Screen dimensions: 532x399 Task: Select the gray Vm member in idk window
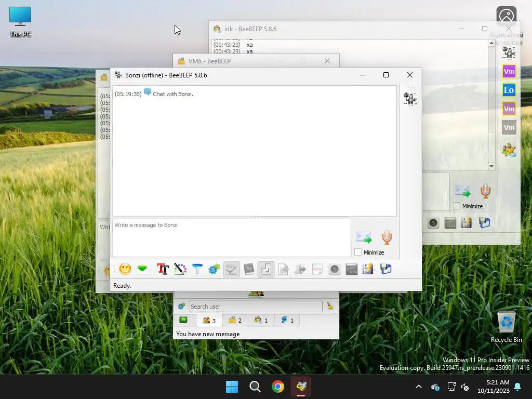(x=509, y=128)
